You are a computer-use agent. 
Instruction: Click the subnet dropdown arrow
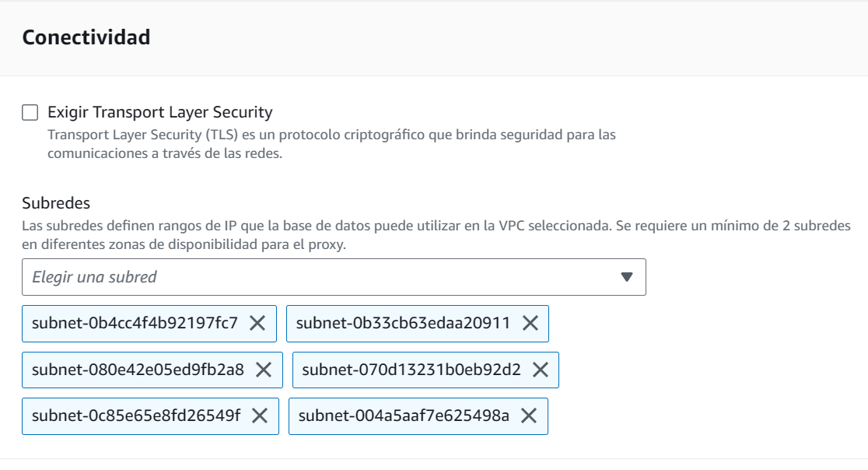coord(627,277)
